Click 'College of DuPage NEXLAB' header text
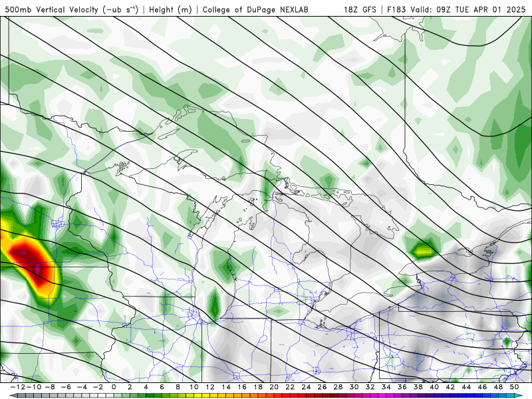532x399 pixels. pos(255,9)
